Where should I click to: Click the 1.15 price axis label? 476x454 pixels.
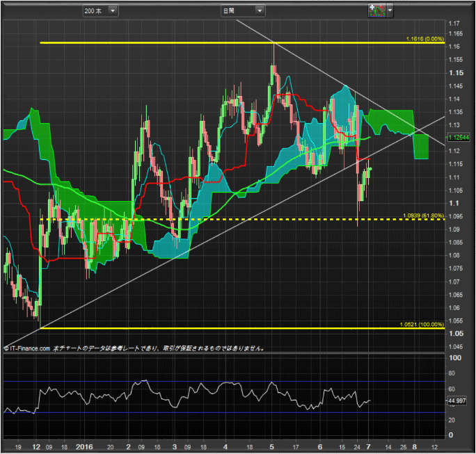(457, 73)
